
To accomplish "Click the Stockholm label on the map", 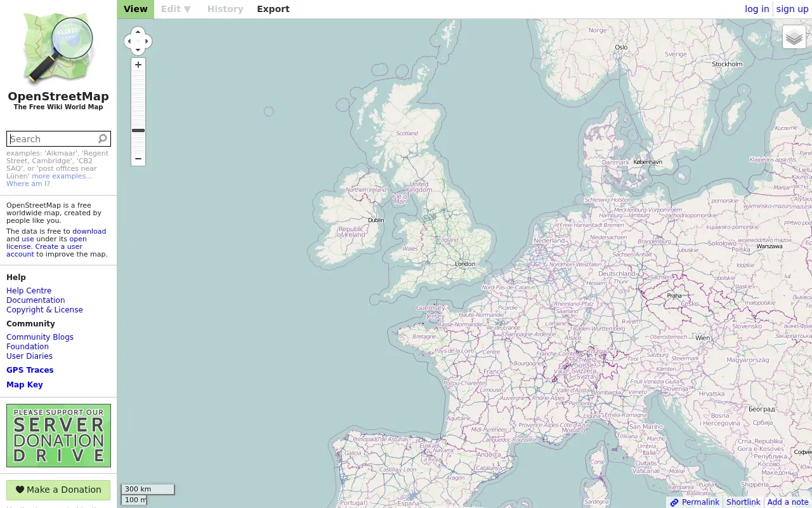I will click(x=727, y=64).
